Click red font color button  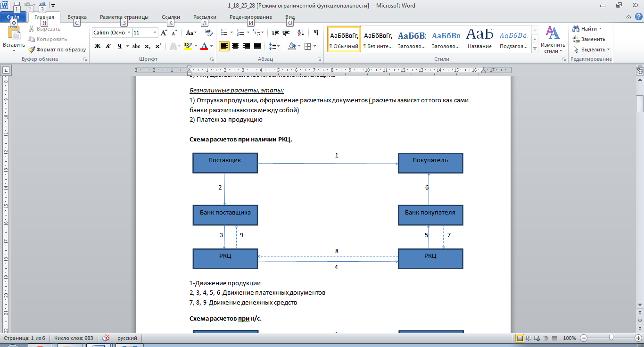point(204,46)
